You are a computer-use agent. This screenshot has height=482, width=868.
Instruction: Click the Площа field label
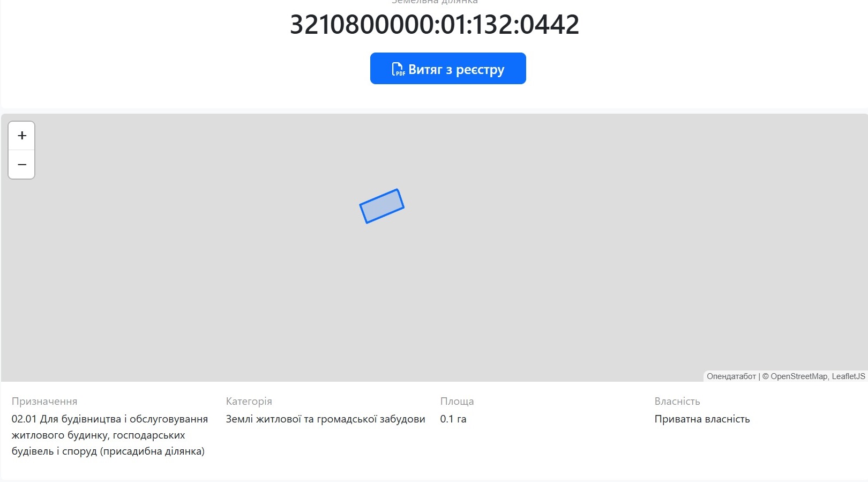(457, 401)
